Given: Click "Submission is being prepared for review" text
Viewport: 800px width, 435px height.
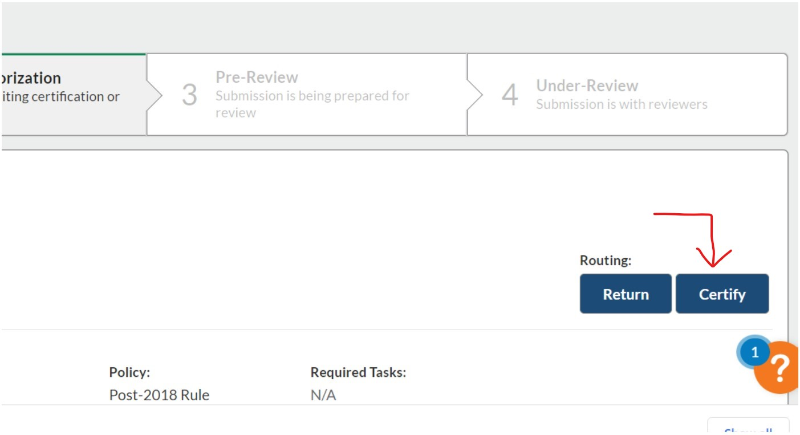Looking at the screenshot, I should pyautogui.click(x=312, y=104).
